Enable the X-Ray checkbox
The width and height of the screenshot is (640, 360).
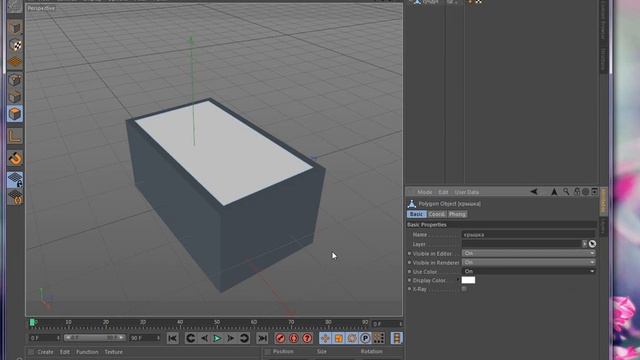(x=464, y=289)
